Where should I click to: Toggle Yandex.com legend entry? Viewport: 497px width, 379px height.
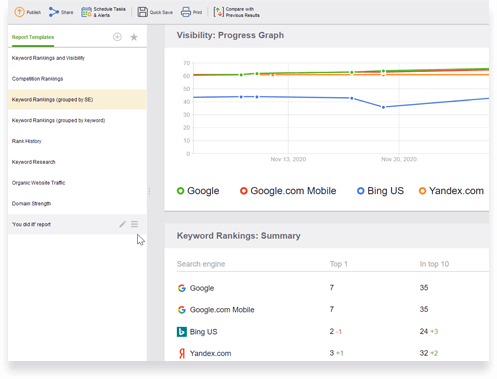451,191
